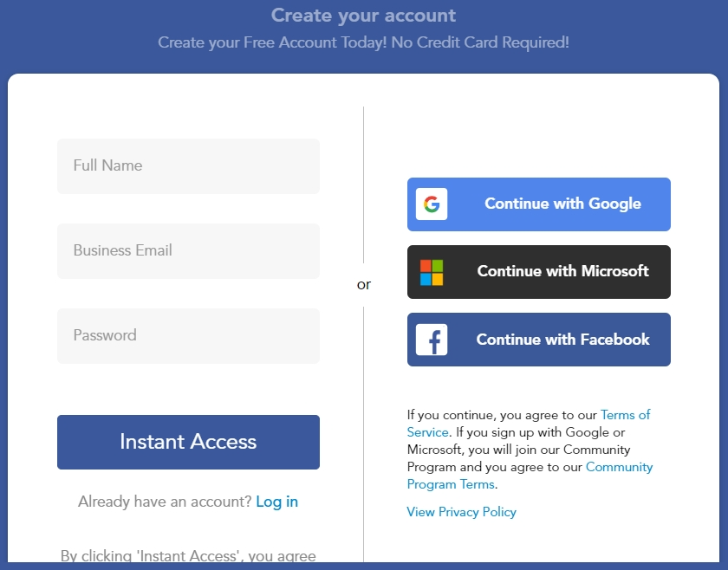The height and width of the screenshot is (570, 728).
Task: Click the Google logo icon
Action: [x=432, y=204]
